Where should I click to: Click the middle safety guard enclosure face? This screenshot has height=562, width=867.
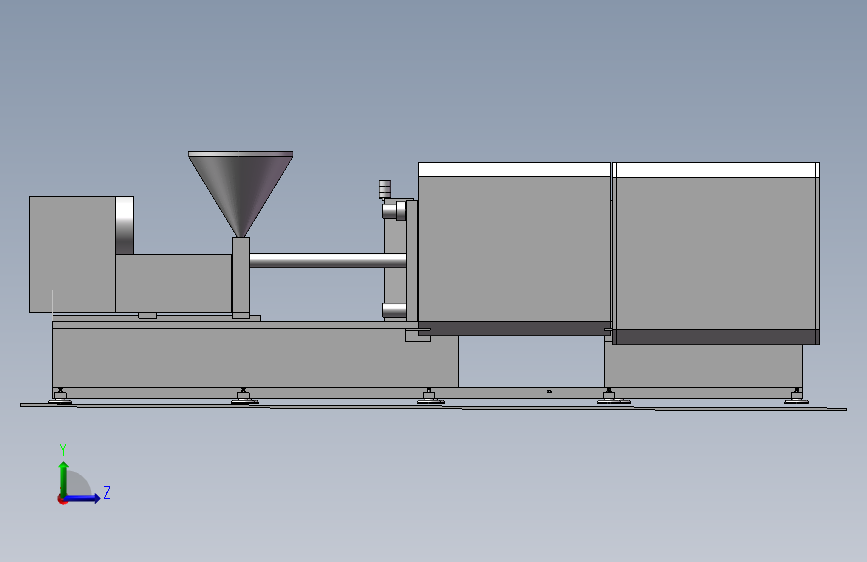[514, 249]
